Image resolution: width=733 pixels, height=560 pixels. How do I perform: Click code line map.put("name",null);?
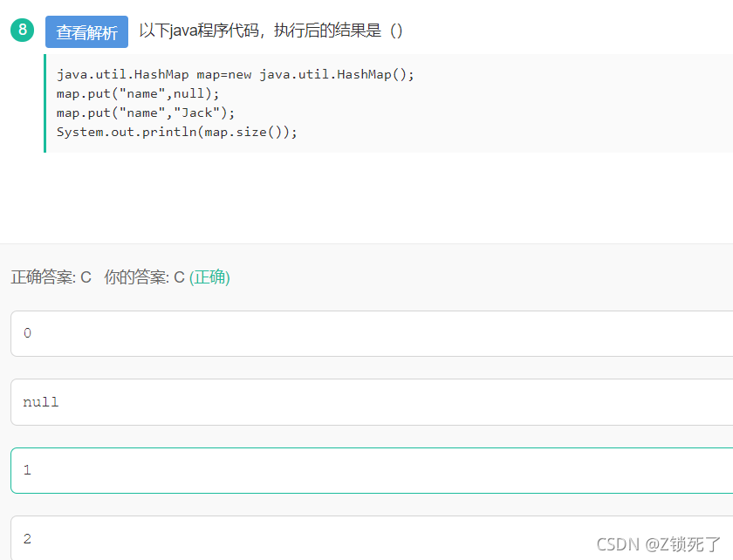138,94
